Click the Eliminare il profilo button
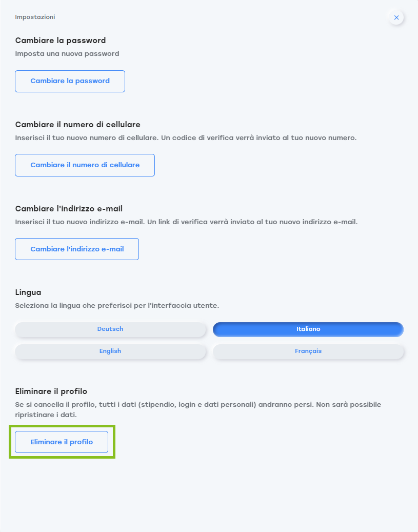Screen dimensions: 418x532 point(62,442)
